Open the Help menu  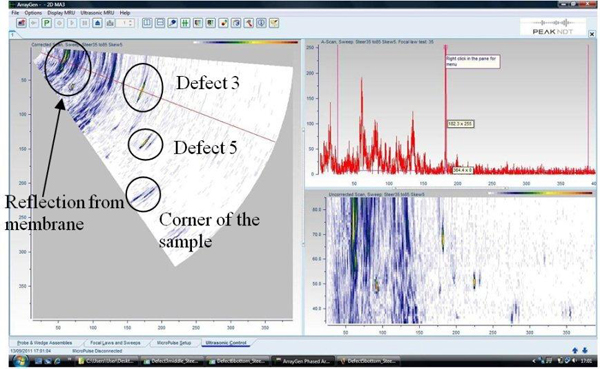tap(125, 13)
